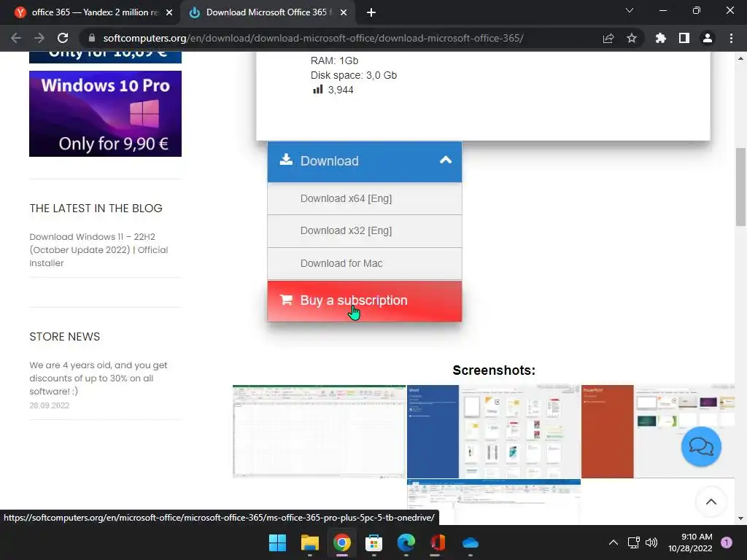Open the live chat bubble button
The height and width of the screenshot is (560, 747).
(701, 447)
